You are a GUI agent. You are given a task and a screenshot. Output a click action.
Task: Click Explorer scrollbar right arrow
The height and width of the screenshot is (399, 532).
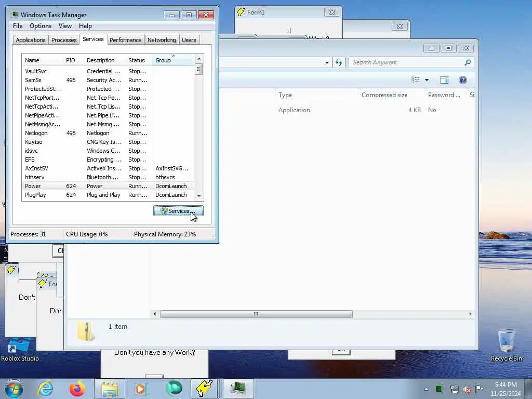pyautogui.click(x=470, y=314)
